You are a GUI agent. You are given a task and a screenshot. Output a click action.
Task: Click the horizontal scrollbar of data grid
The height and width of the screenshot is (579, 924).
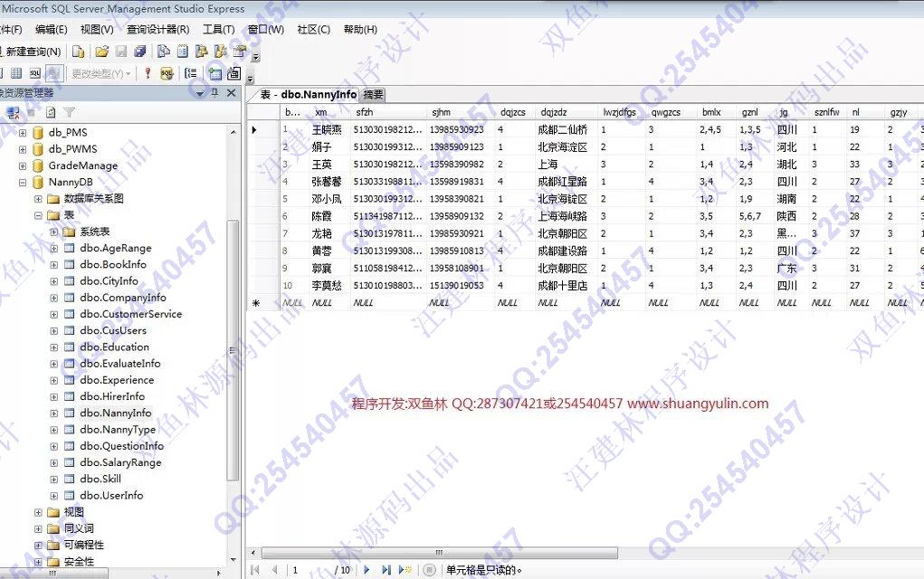(x=440, y=553)
